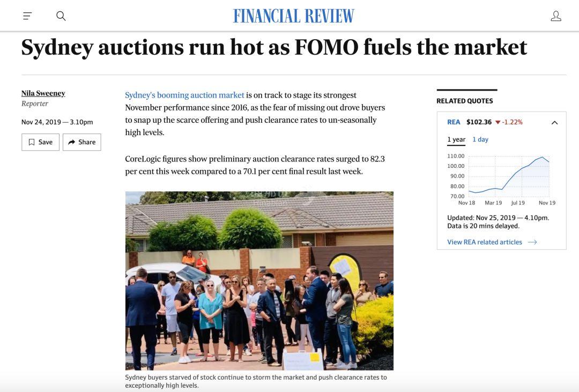Viewport: 579px width, 392px height.
Task: Click the auction crowd article photo
Action: pyautogui.click(x=259, y=280)
